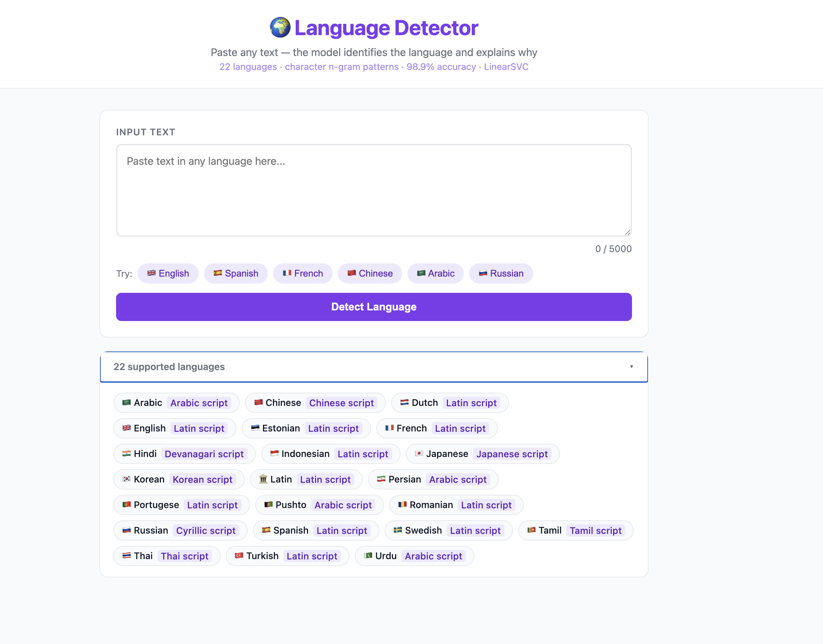Click the resize handle of the text area
The height and width of the screenshot is (644, 823).
(627, 232)
